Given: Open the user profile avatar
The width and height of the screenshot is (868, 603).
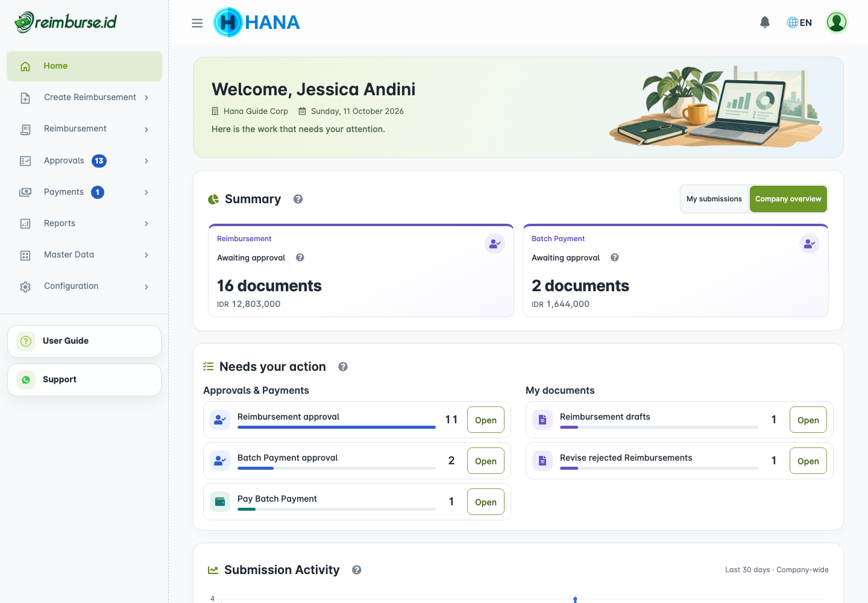Looking at the screenshot, I should [x=837, y=22].
